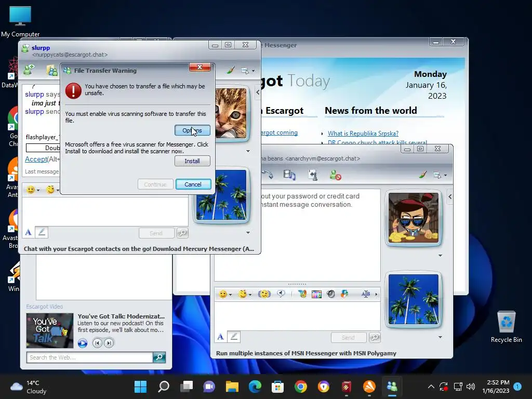Click AB text icon in chat toolbar
532x399 pixels.
366,294
